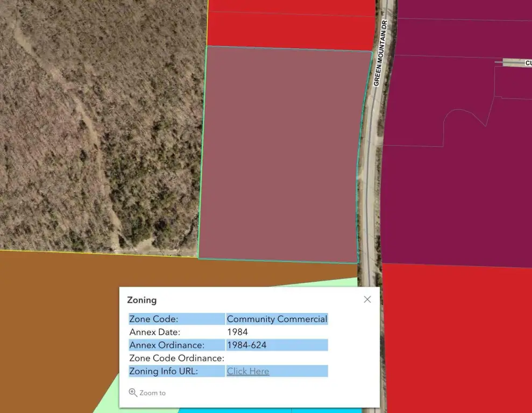Open the Click Here zoning info link
532x413 pixels.
pyautogui.click(x=248, y=371)
